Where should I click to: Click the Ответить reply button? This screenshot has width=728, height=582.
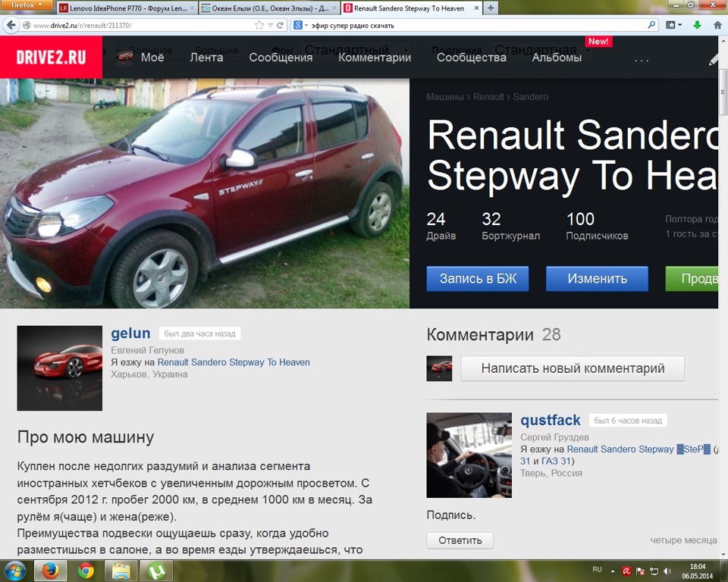coord(460,540)
